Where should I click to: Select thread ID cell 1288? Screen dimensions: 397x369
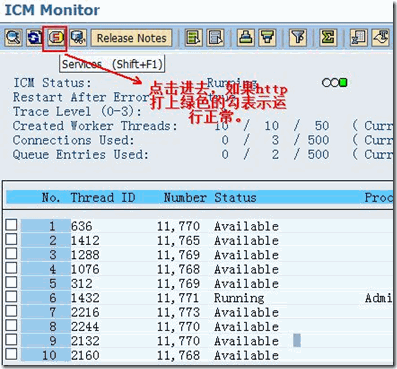coord(85,255)
